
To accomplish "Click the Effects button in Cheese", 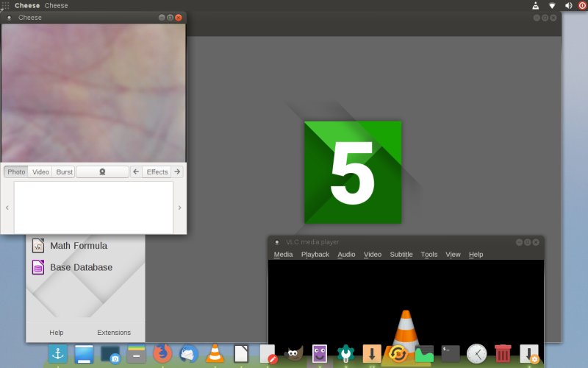I will (x=157, y=171).
